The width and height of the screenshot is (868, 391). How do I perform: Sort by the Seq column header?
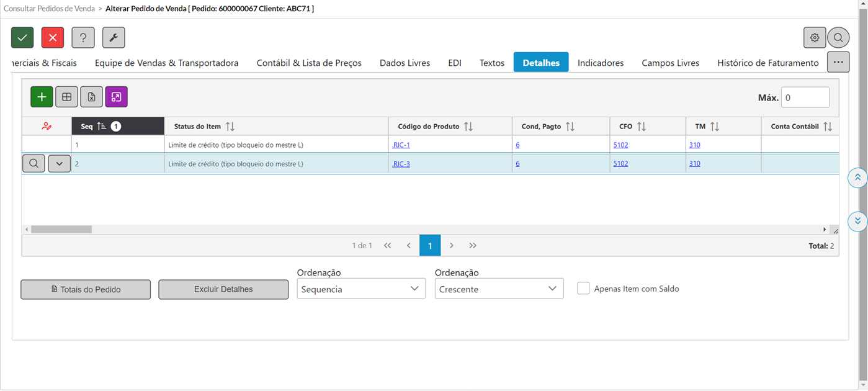pos(118,126)
